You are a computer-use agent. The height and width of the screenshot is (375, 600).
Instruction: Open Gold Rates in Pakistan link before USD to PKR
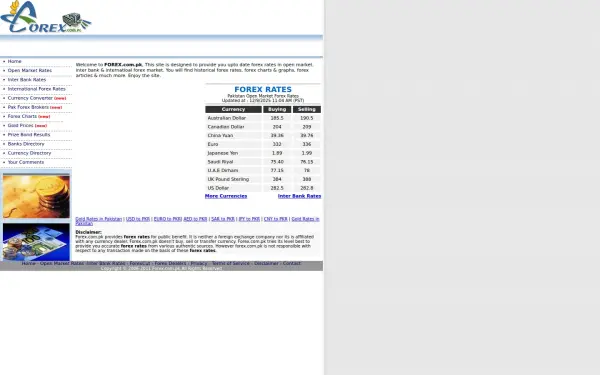click(98, 219)
